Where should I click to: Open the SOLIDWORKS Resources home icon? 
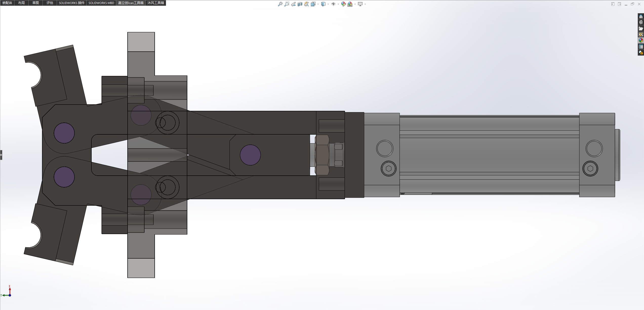[641, 17]
